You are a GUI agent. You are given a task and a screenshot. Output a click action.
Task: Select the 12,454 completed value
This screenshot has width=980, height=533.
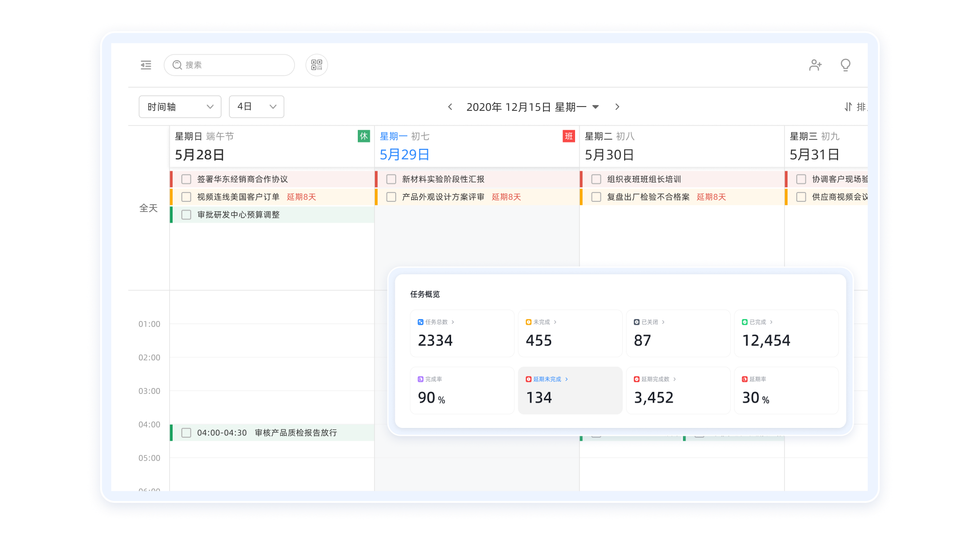click(x=766, y=340)
